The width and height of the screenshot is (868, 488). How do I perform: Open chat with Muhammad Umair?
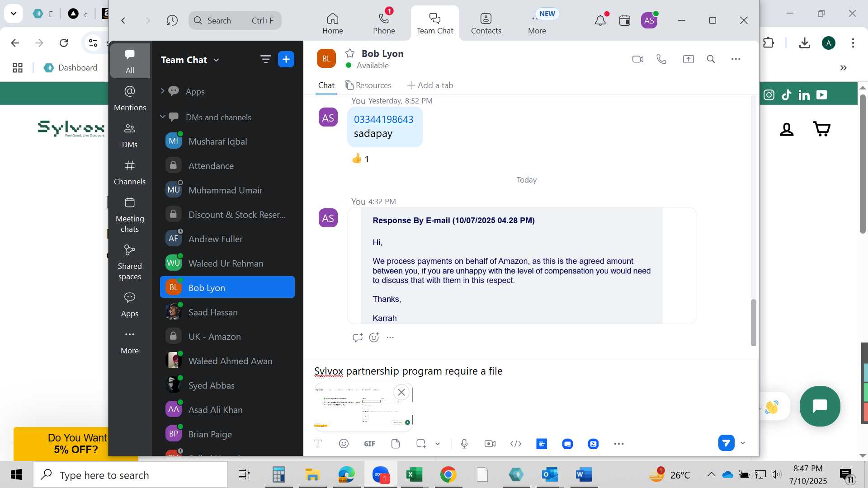[227, 190]
